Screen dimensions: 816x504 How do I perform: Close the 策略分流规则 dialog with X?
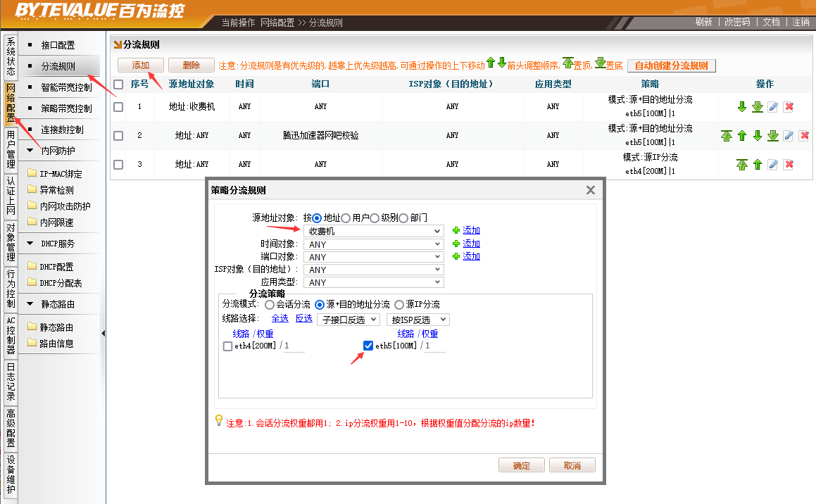(591, 190)
